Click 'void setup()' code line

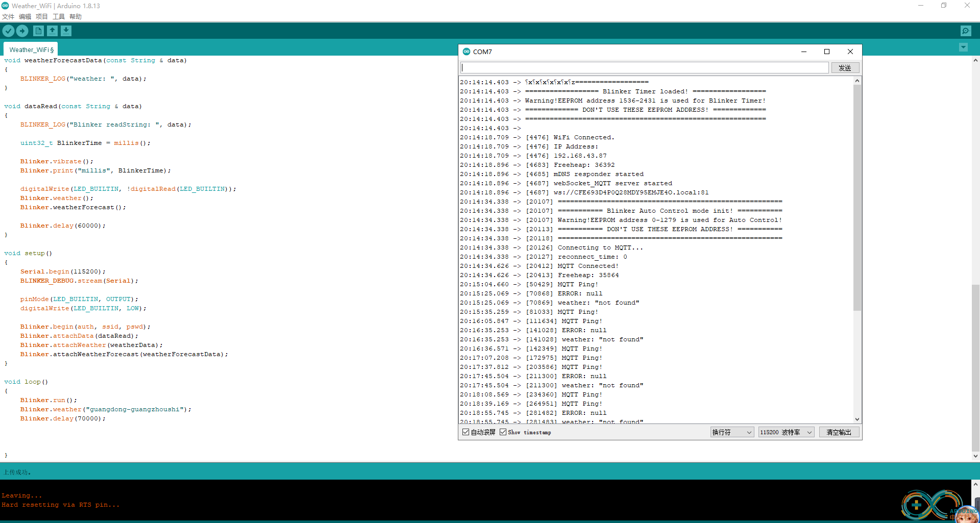[28, 253]
